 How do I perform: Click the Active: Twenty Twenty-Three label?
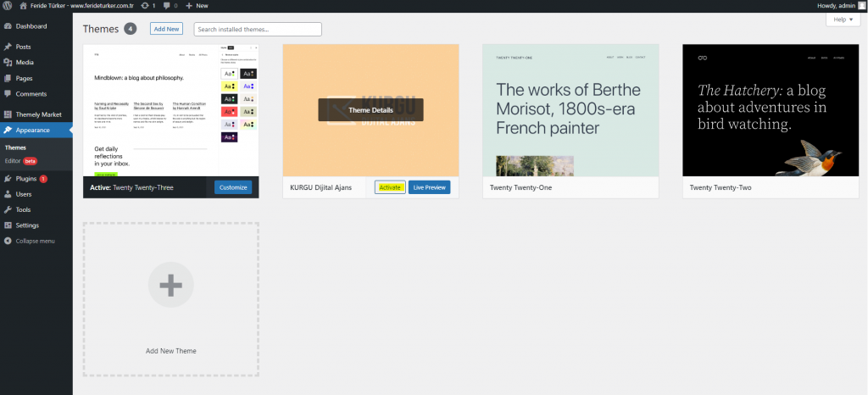coord(131,187)
